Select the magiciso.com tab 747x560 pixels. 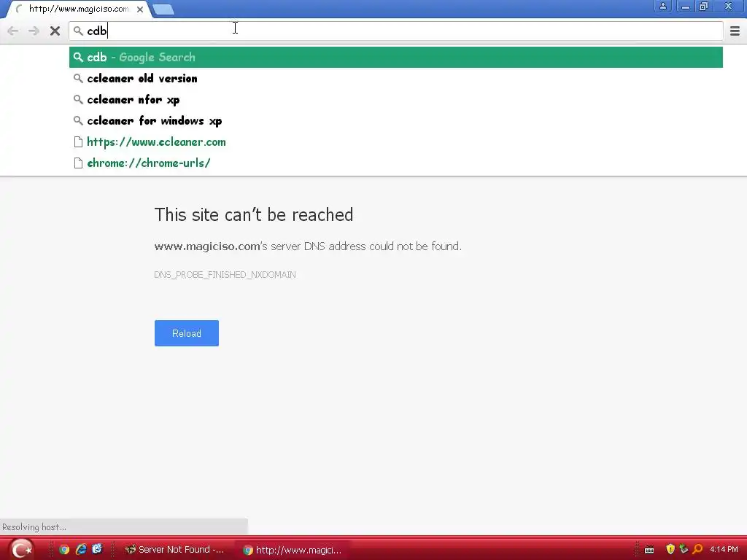[79, 9]
